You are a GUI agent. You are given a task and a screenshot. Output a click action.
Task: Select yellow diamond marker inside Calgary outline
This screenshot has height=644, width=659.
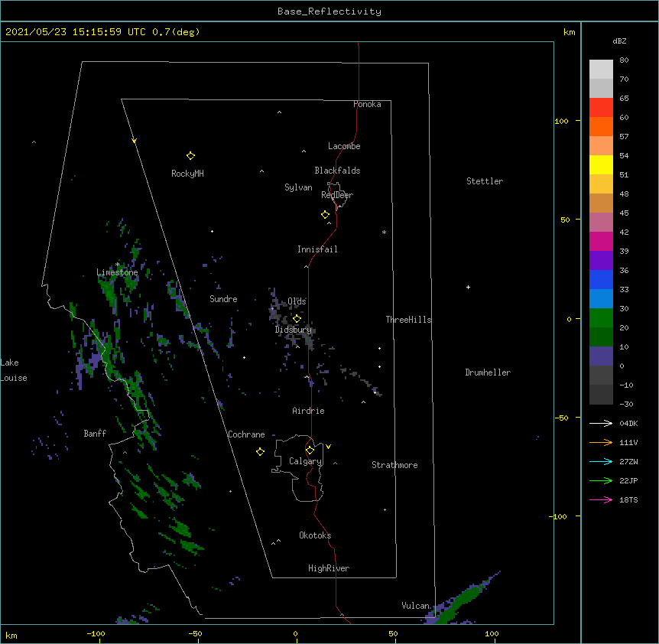pyautogui.click(x=310, y=450)
